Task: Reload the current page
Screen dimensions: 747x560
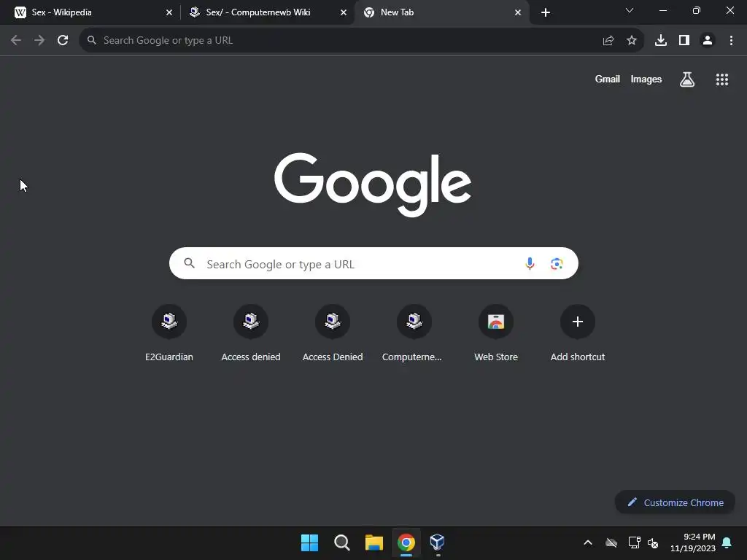Action: click(63, 41)
